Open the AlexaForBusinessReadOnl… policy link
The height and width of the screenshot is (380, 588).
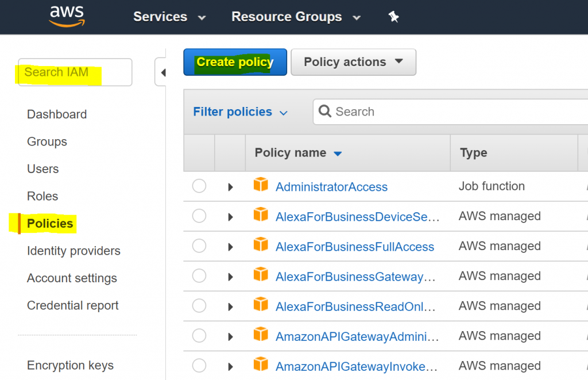tap(355, 307)
